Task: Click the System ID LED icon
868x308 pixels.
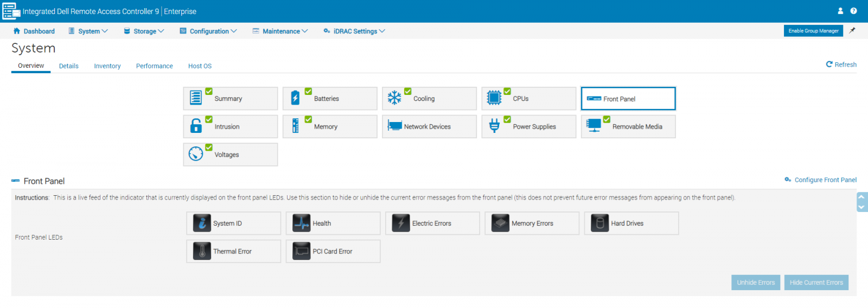Action: (202, 223)
